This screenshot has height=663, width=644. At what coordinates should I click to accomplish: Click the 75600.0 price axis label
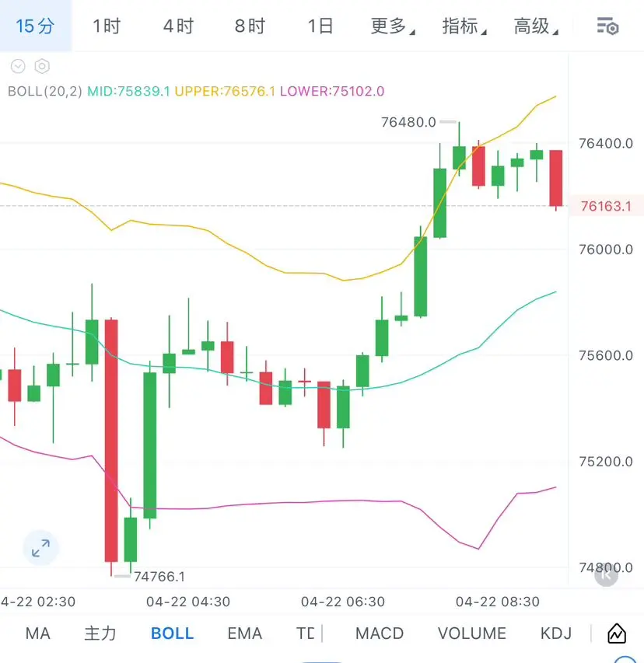(605, 356)
